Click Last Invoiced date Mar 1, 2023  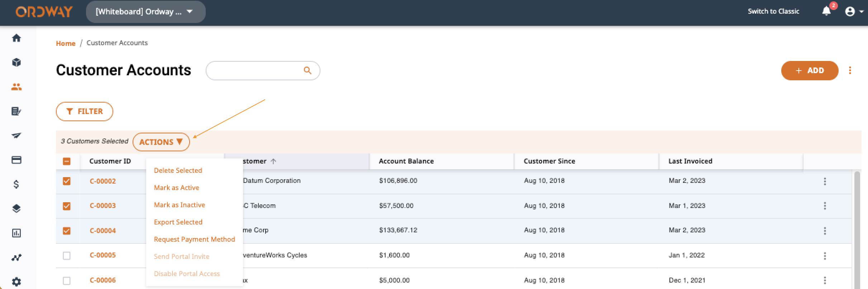click(687, 206)
